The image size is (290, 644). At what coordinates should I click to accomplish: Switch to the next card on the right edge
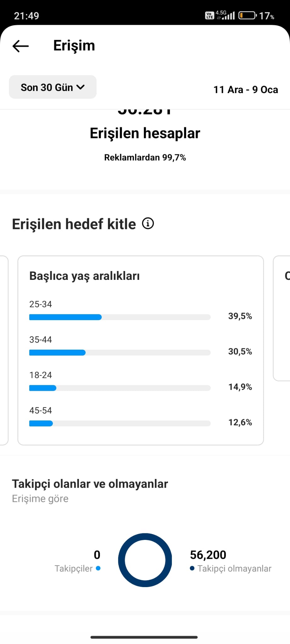click(x=282, y=318)
